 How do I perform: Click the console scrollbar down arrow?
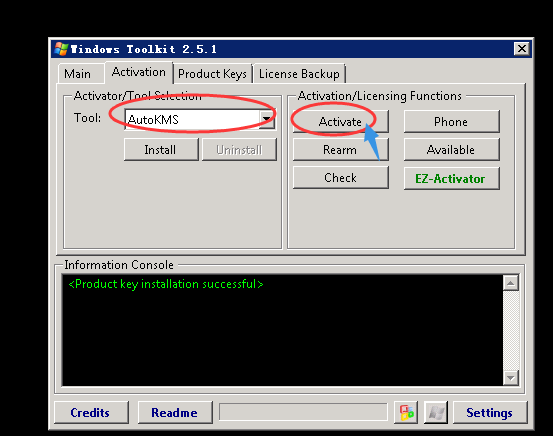(x=510, y=378)
